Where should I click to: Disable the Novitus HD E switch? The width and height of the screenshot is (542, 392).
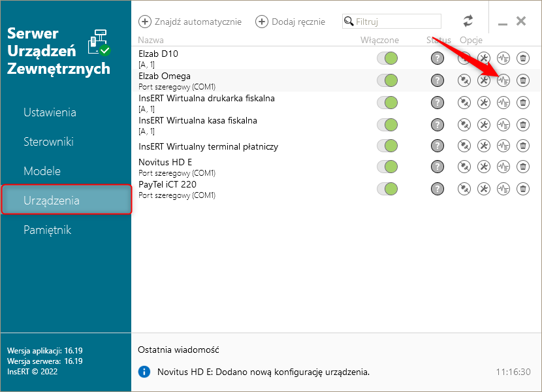point(387,167)
